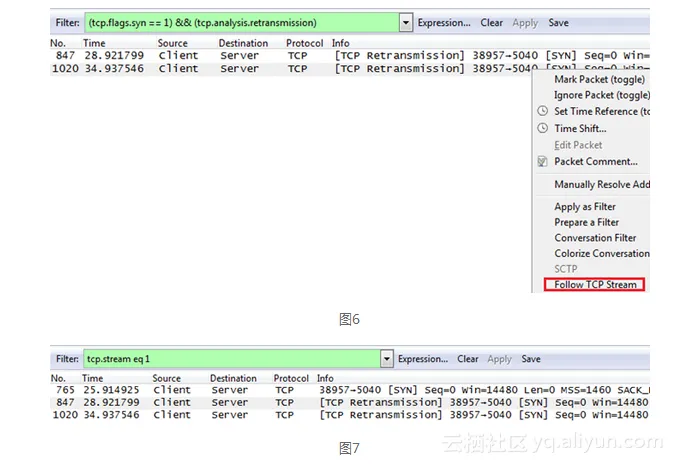Click into the tcp.flags.syn retransmission filter field
The height and width of the screenshot is (464, 674).
pyautogui.click(x=240, y=23)
